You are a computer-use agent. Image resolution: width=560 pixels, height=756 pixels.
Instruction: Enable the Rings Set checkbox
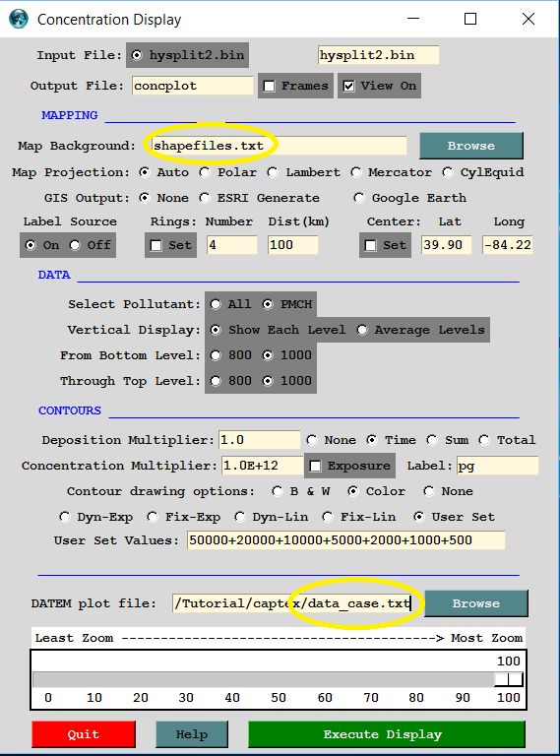[156, 245]
